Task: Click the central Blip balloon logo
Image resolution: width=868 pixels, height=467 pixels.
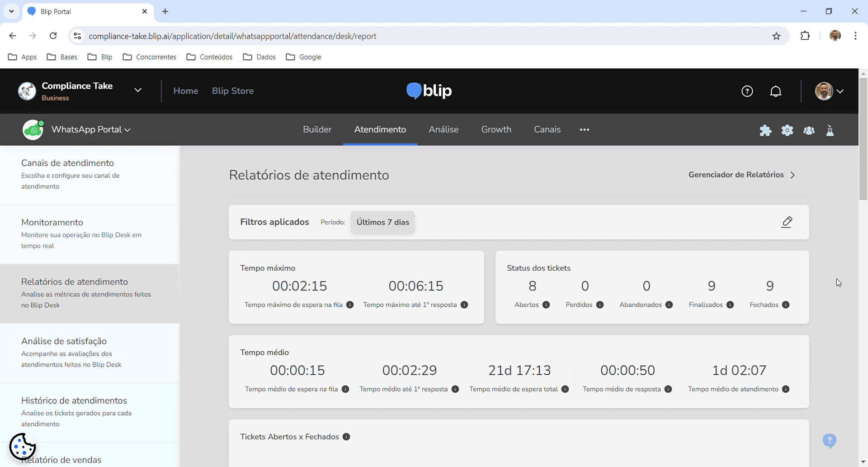Action: 413,91
